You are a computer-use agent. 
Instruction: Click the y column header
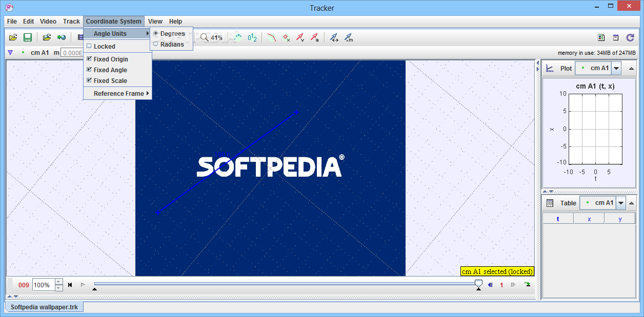click(x=619, y=219)
